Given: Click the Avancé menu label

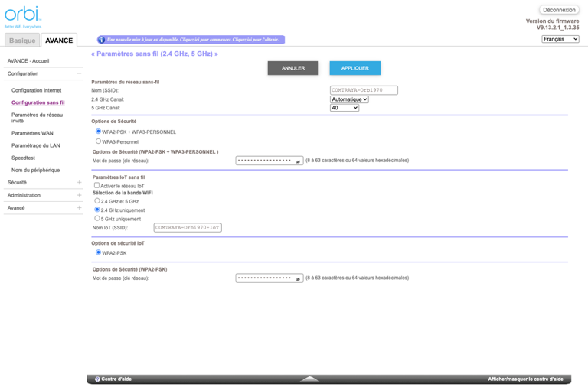Looking at the screenshot, I should (x=16, y=208).
